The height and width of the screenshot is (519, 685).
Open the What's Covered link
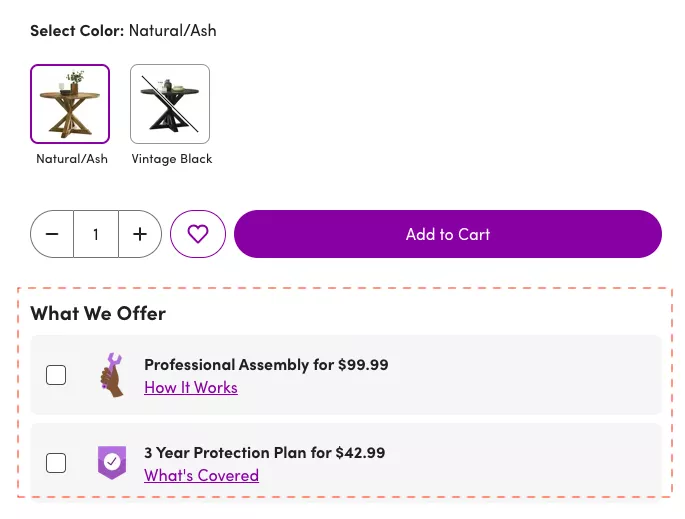coord(201,476)
